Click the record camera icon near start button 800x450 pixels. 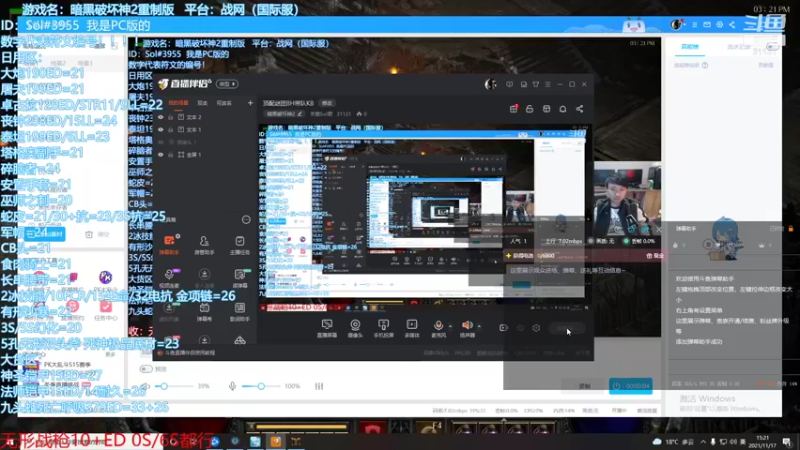tap(504, 328)
